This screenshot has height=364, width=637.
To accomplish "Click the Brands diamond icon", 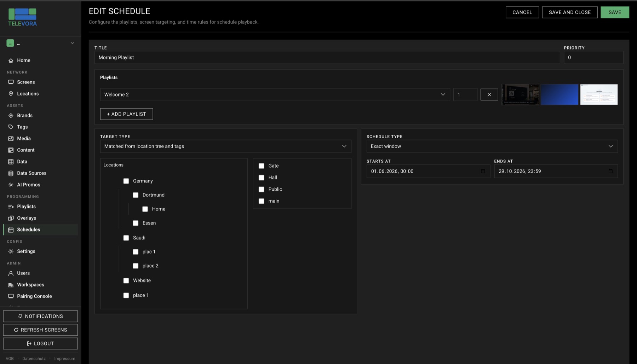I will click(11, 116).
